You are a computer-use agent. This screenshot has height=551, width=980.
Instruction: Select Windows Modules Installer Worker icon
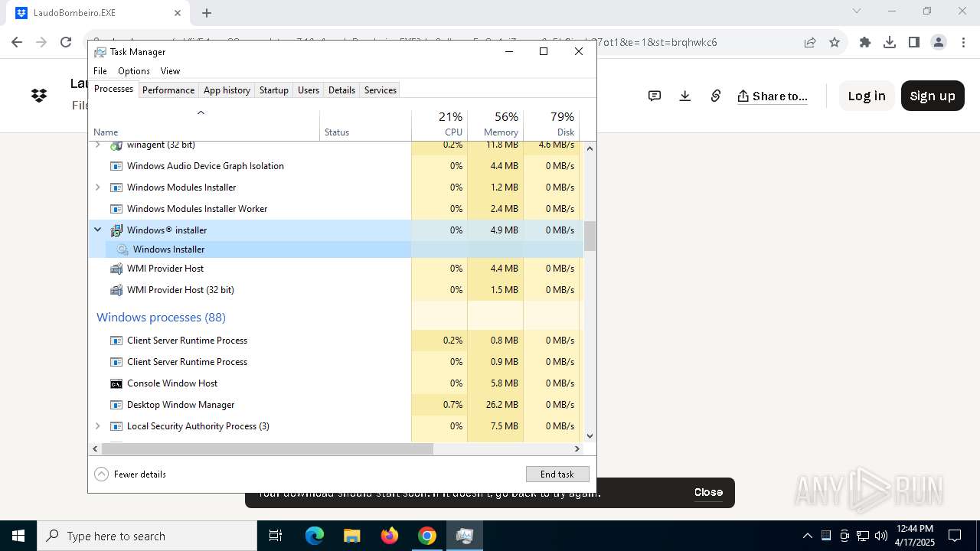coord(116,209)
